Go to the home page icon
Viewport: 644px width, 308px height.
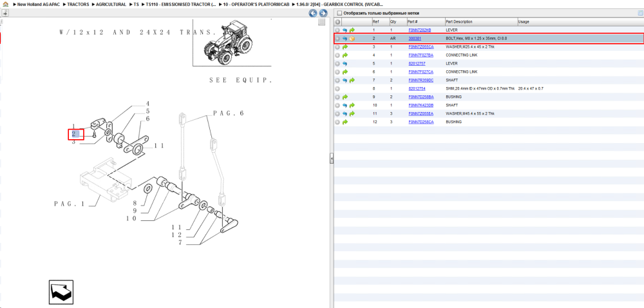click(x=6, y=4)
